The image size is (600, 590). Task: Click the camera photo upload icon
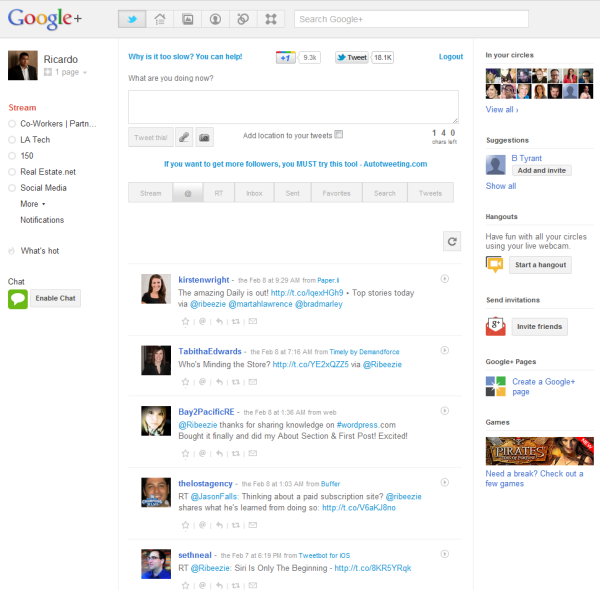click(204, 137)
